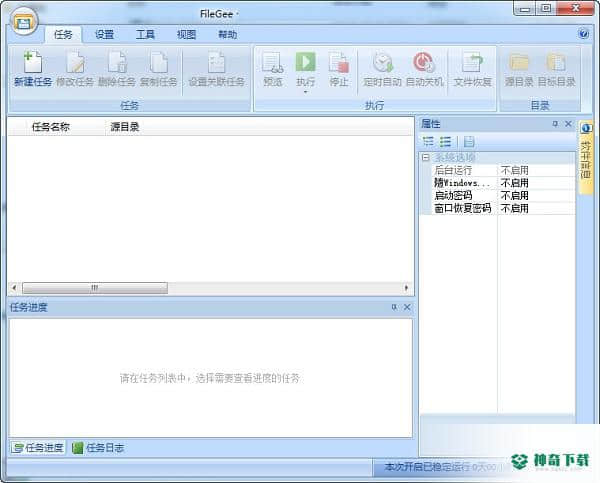Open 定时自动 scheduled auto tool

coord(382,68)
